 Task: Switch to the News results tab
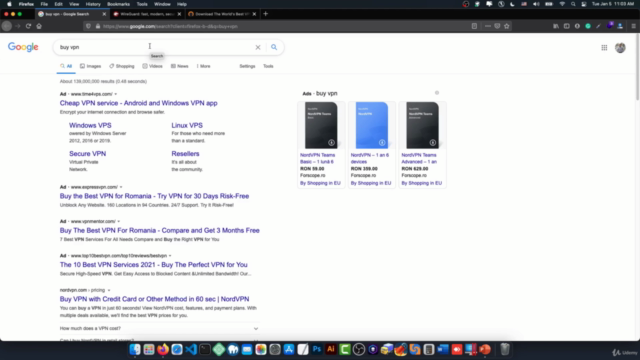(180, 66)
